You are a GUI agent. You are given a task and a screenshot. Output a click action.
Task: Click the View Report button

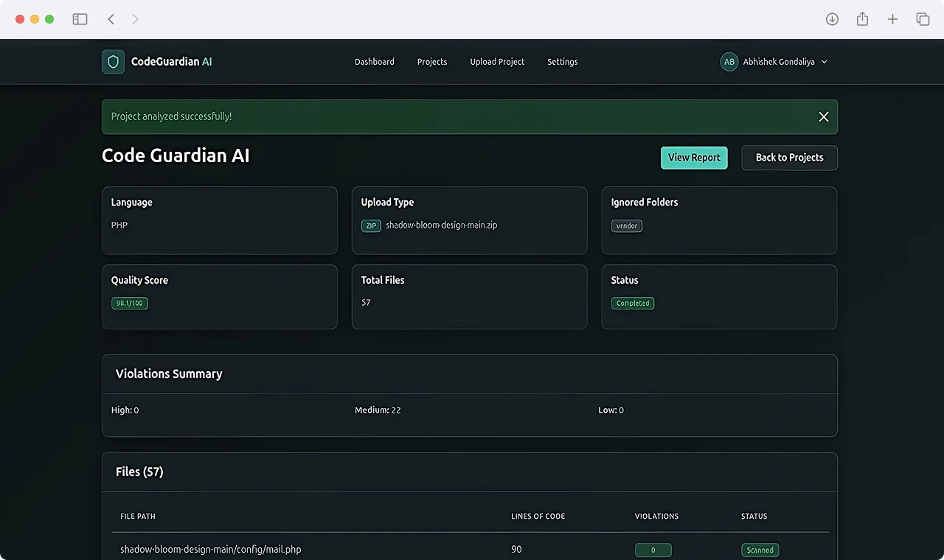[694, 158]
